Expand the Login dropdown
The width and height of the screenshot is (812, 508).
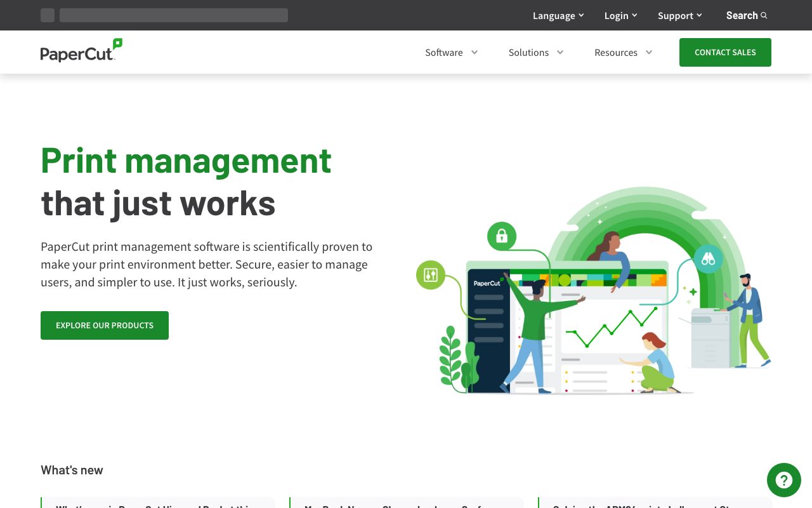pyautogui.click(x=621, y=16)
